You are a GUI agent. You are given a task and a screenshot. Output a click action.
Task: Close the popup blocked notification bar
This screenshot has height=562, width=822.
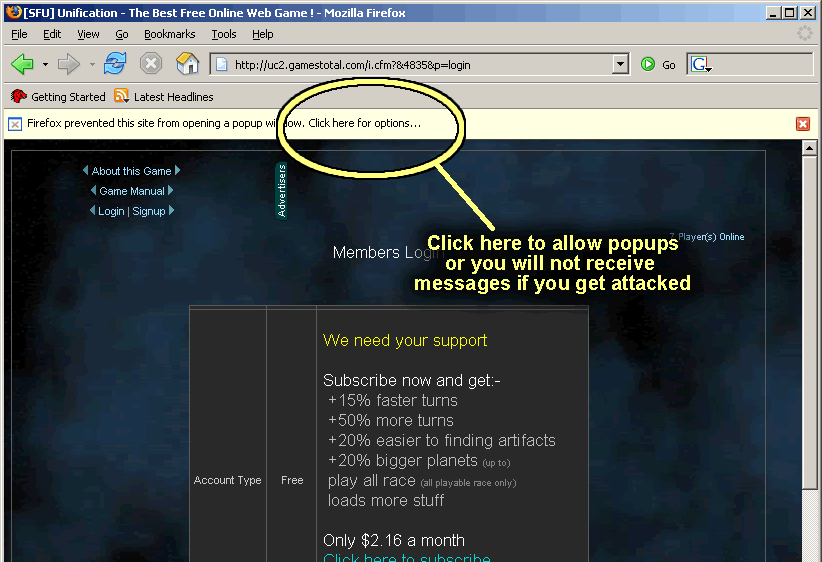tap(802, 124)
